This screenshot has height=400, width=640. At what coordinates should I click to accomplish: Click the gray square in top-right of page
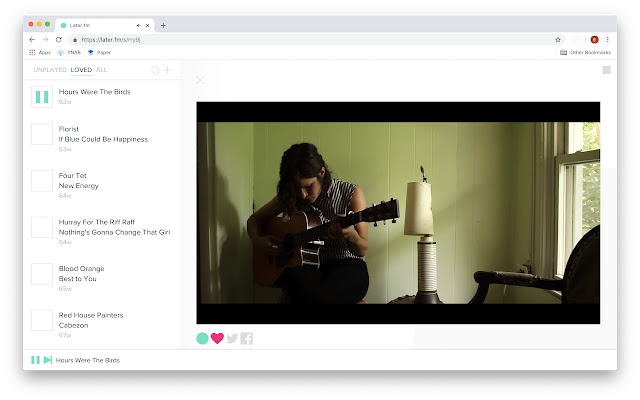pos(606,70)
